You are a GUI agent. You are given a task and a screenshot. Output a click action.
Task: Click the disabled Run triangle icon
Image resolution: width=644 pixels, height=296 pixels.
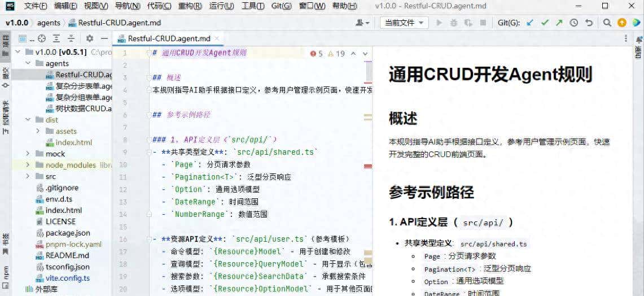[439, 23]
